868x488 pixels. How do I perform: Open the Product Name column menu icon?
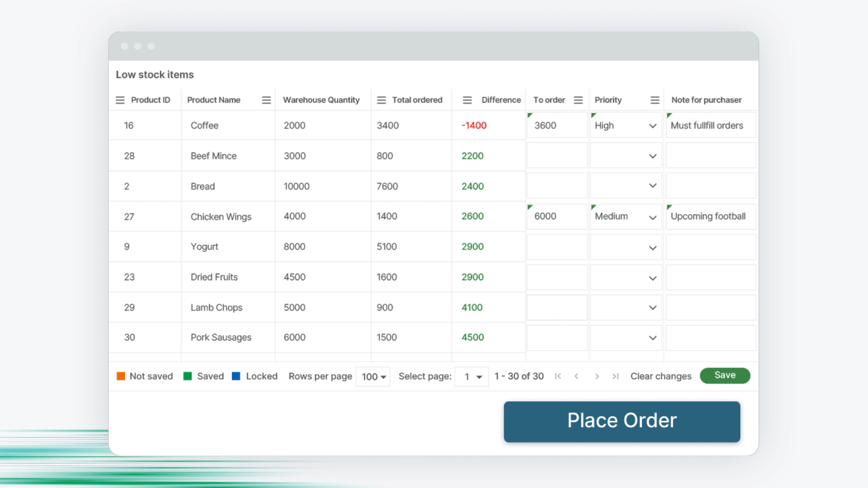(x=266, y=100)
